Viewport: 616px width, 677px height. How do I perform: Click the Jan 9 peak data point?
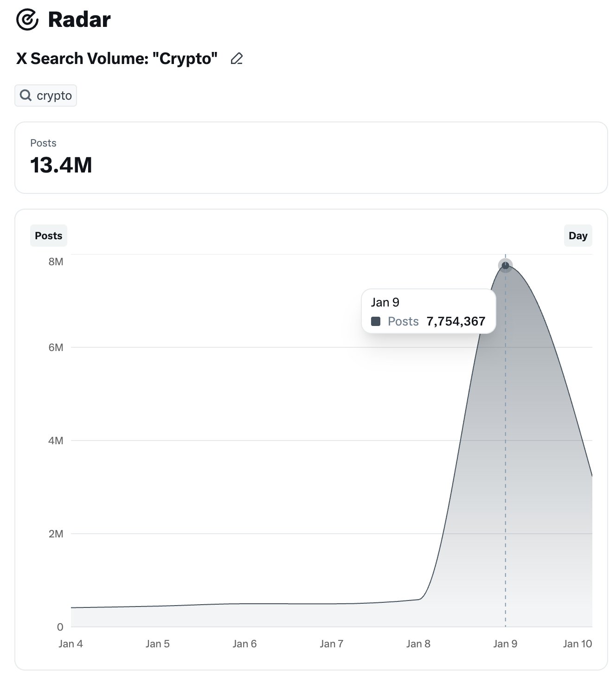[505, 266]
